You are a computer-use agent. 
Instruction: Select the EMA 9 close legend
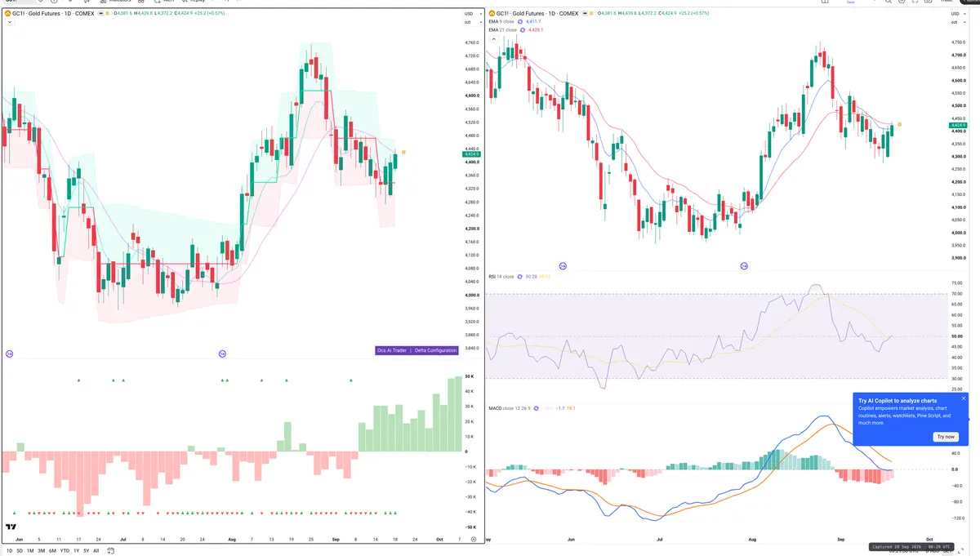tap(501, 22)
